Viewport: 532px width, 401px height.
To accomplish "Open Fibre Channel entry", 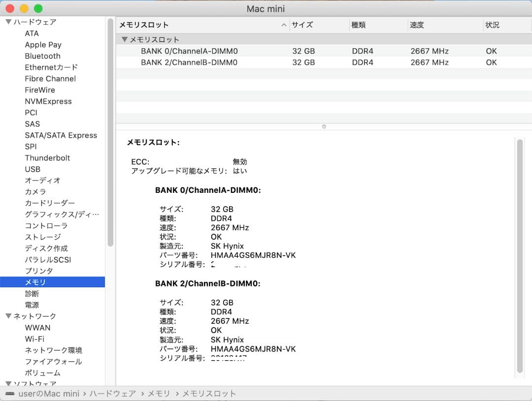I will coord(50,79).
